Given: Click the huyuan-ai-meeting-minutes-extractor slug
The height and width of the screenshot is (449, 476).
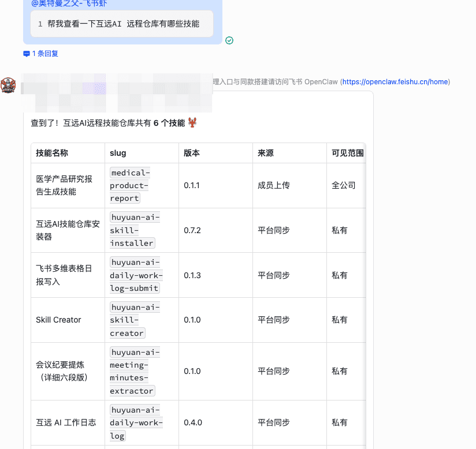Looking at the screenshot, I should pyautogui.click(x=135, y=371).
